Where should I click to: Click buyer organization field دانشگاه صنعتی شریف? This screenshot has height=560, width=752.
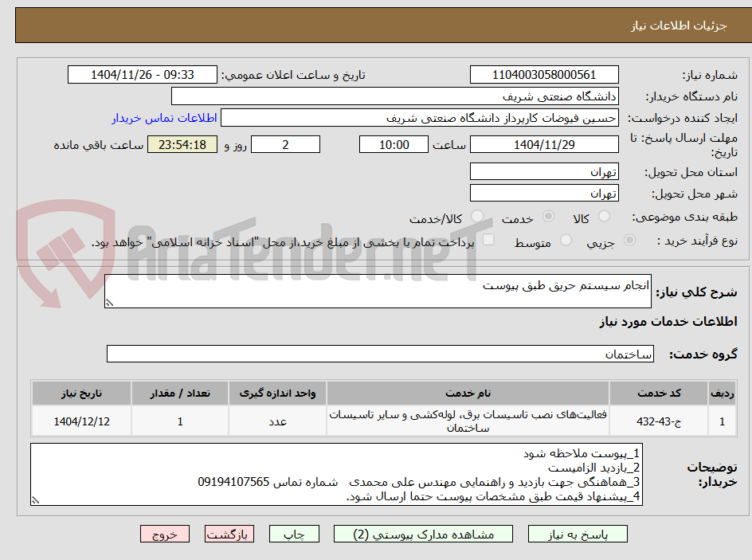click(x=394, y=96)
